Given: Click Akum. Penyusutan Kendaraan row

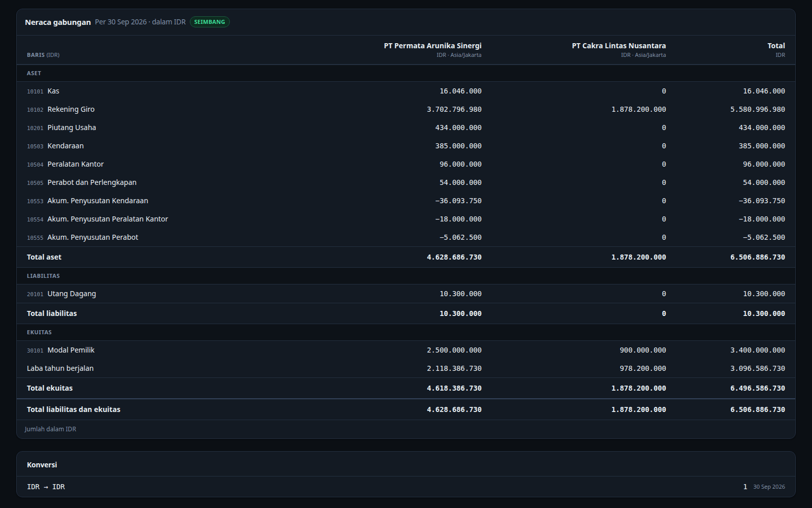Looking at the screenshot, I should tap(406, 201).
